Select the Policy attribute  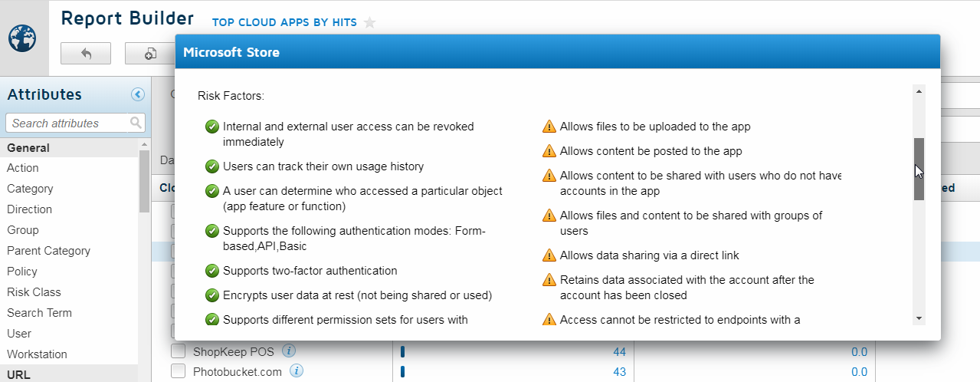click(22, 272)
